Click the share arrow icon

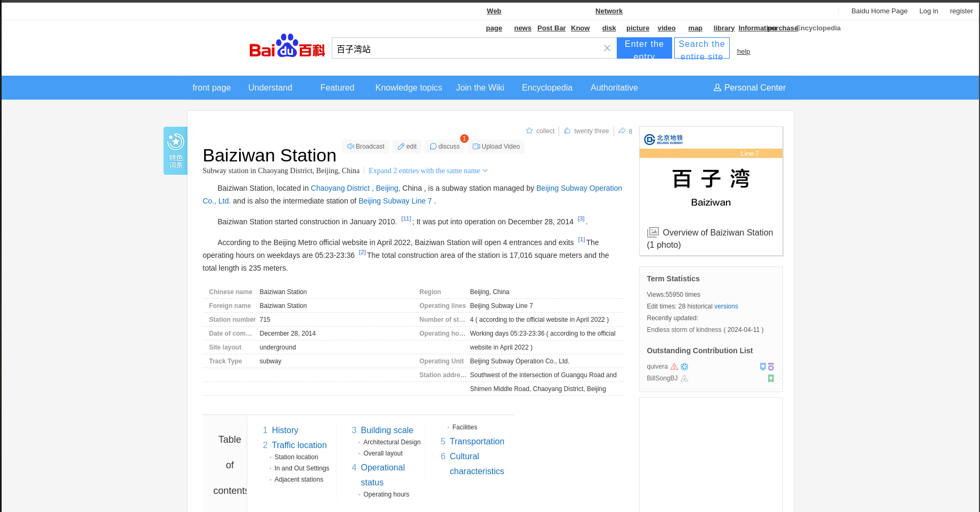tap(622, 131)
